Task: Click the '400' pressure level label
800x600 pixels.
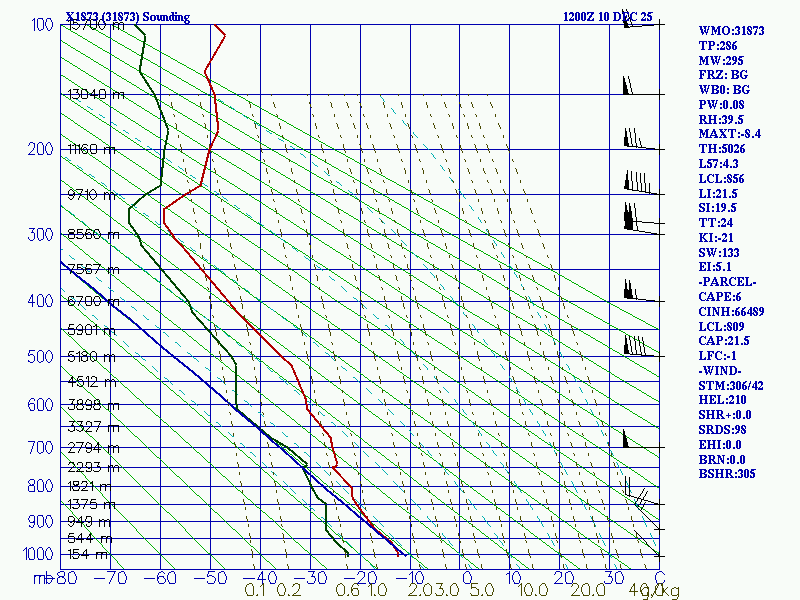Action: tap(40, 301)
